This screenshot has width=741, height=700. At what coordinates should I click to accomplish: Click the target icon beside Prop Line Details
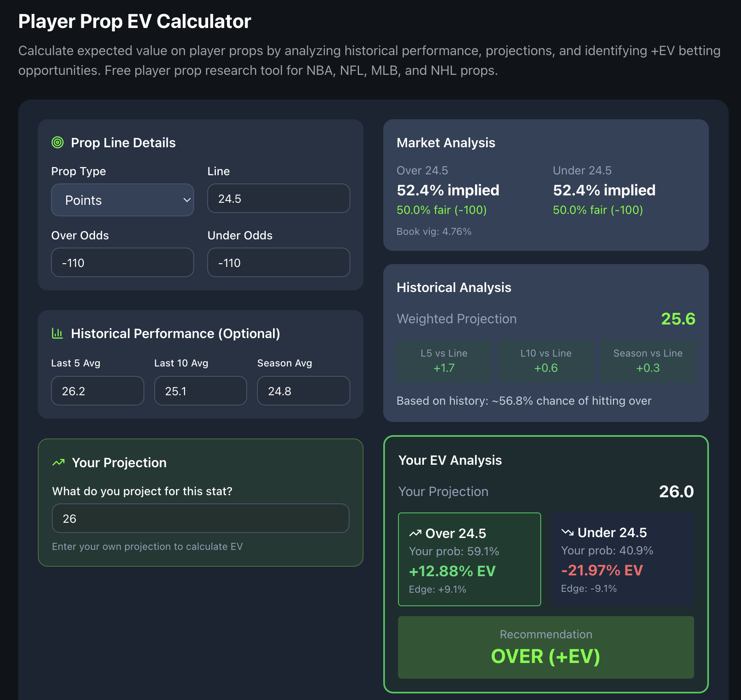point(58,142)
